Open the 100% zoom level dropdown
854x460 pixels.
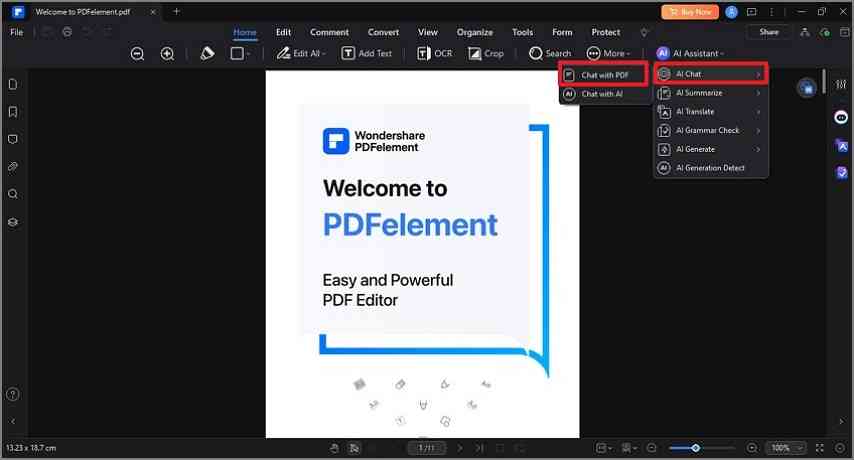click(785, 448)
